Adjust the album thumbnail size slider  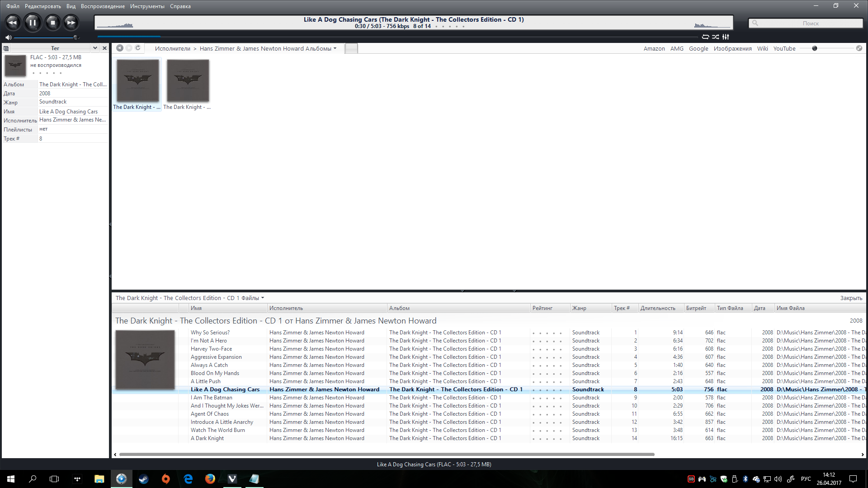[x=827, y=48]
